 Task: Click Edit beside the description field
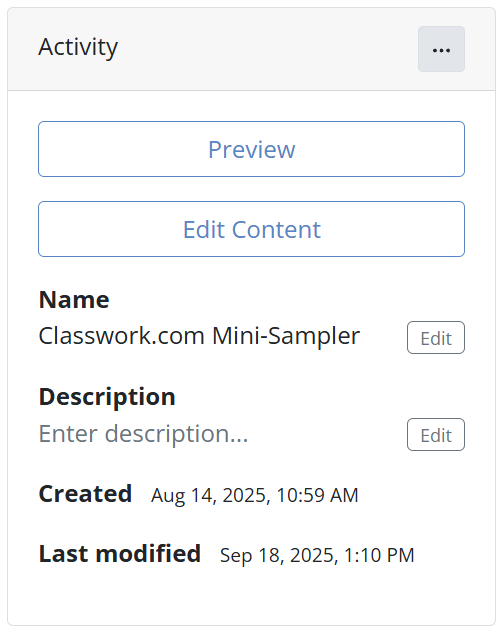[436, 434]
